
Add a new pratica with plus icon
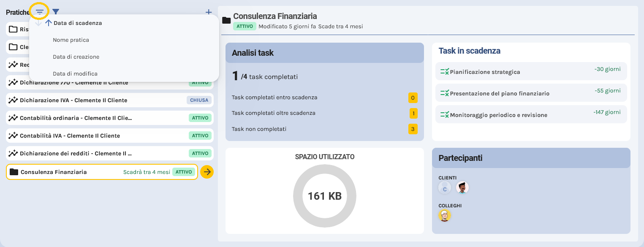pyautogui.click(x=209, y=12)
